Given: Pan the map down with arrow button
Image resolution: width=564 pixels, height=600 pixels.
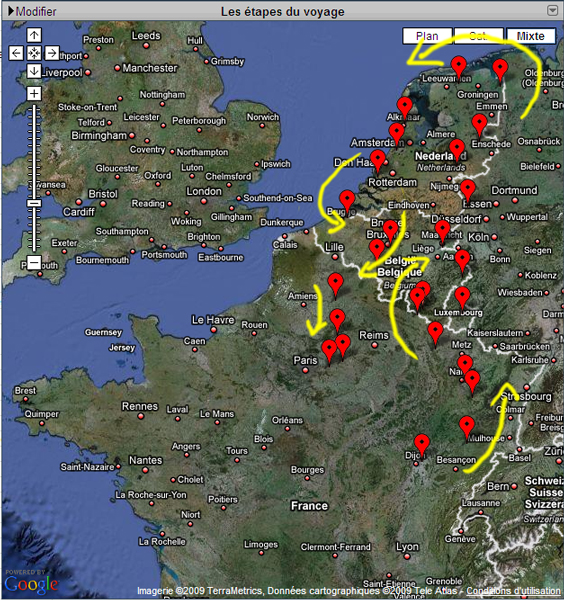Looking at the screenshot, I should [x=34, y=71].
